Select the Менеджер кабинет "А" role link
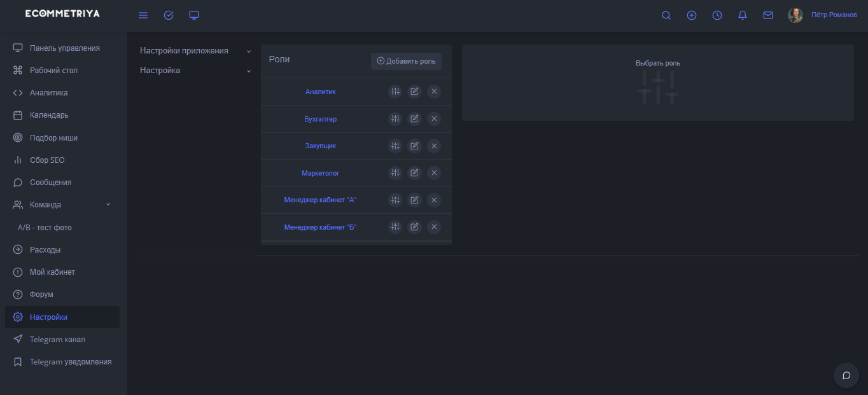 [320, 200]
